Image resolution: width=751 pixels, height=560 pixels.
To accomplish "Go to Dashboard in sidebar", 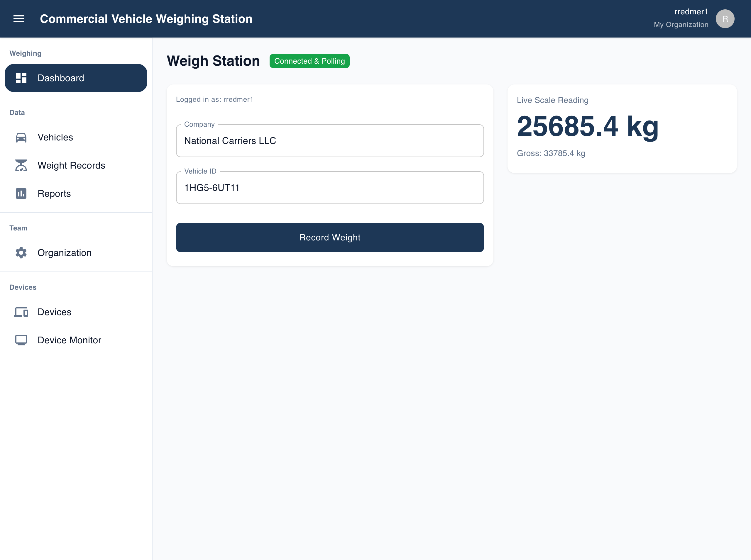I will click(76, 78).
